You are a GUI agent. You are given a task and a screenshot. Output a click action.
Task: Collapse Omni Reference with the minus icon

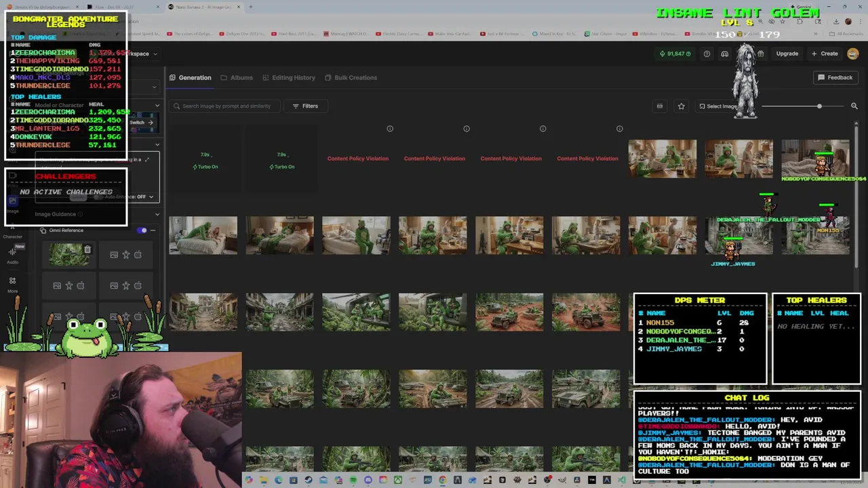click(153, 230)
